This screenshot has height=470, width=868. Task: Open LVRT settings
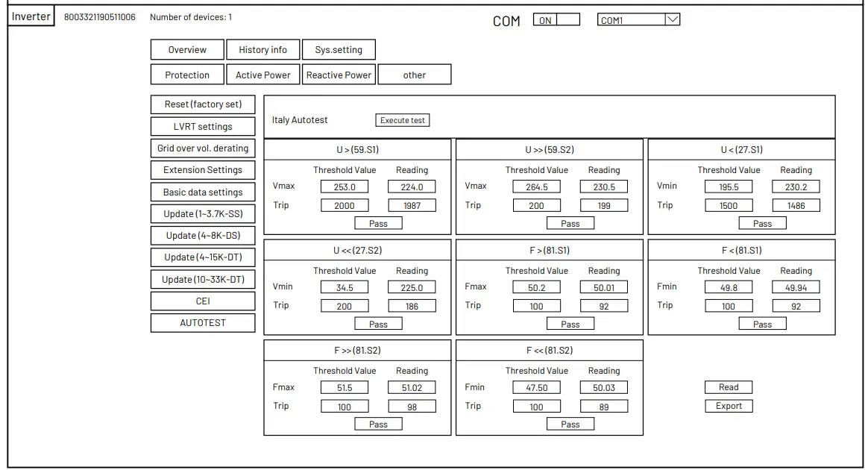(x=202, y=126)
